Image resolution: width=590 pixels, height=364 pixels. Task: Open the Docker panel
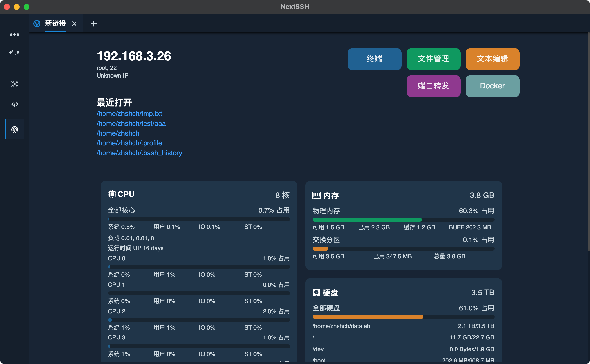(492, 86)
